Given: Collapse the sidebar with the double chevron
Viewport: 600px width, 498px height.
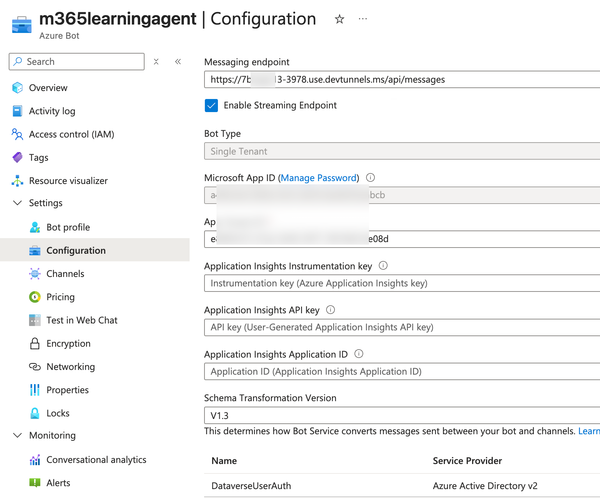Looking at the screenshot, I should (x=178, y=62).
